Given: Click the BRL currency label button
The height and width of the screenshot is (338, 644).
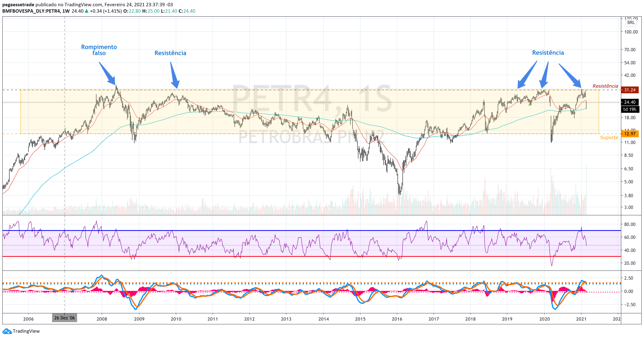Looking at the screenshot, I should pyautogui.click(x=631, y=23).
